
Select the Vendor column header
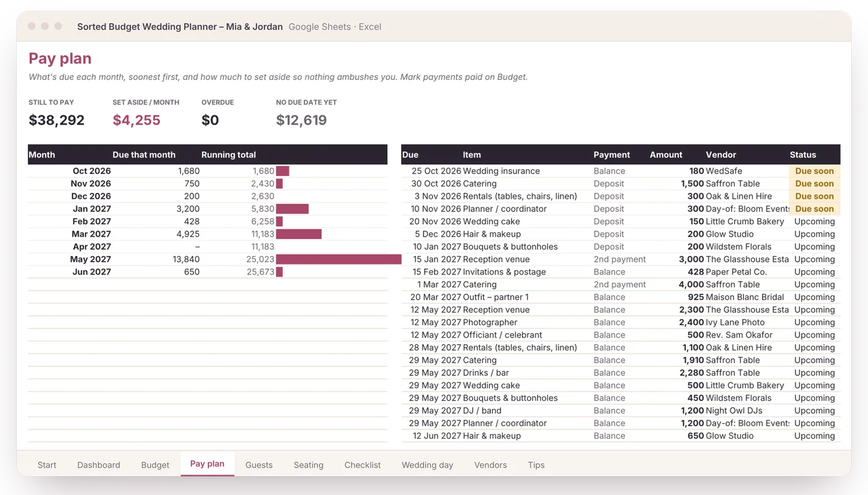click(x=721, y=155)
